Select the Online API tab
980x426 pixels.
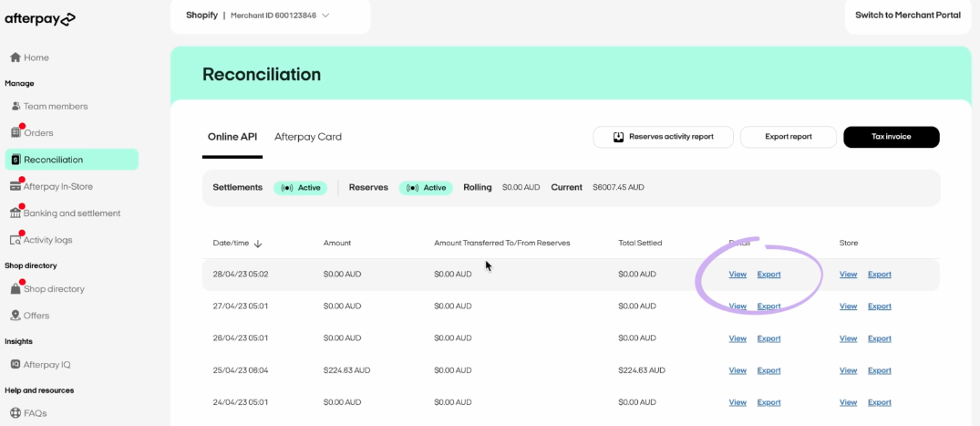click(x=232, y=137)
